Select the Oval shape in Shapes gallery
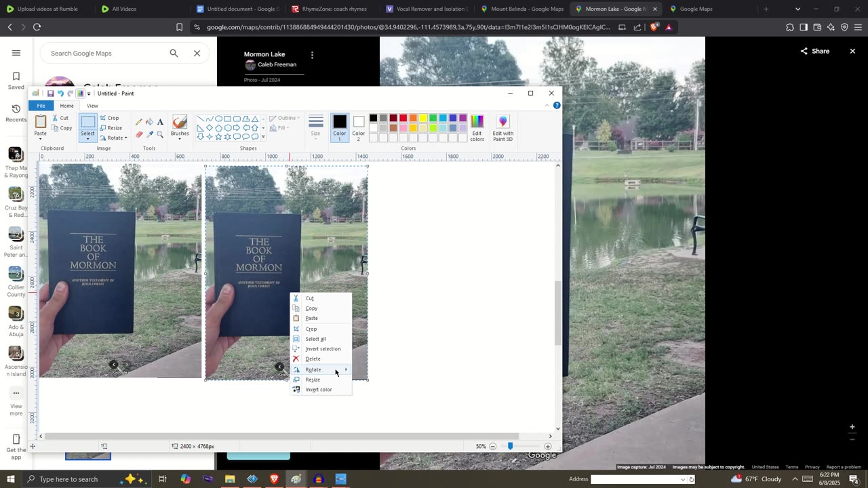The width and height of the screenshot is (868, 488). coord(218,119)
